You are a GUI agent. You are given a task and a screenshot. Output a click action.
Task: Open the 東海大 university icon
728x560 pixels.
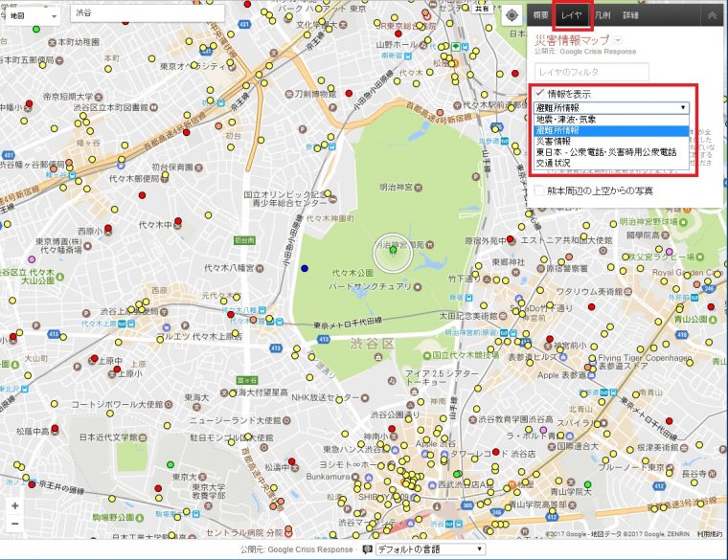coord(196,407)
